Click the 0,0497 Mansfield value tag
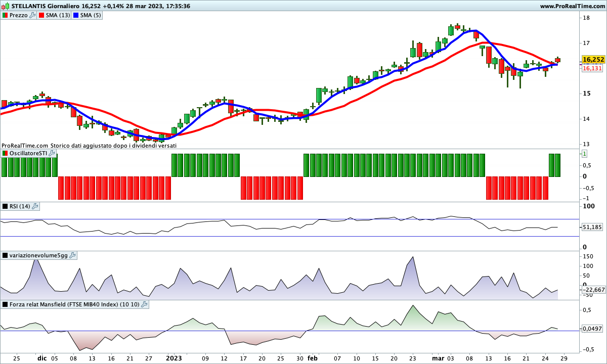Screen dimensions: 607x364 [593, 329]
